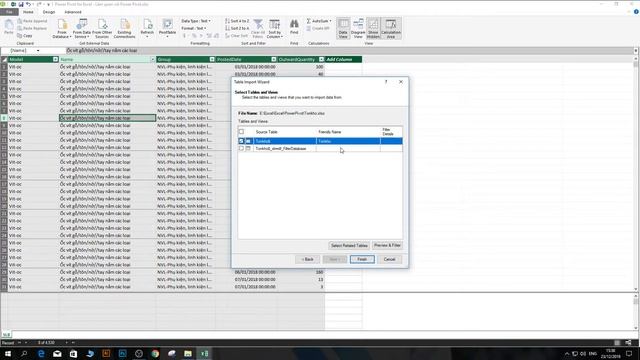Click the Cancel button in wizard
This screenshot has width=640, height=360.
(x=389, y=259)
